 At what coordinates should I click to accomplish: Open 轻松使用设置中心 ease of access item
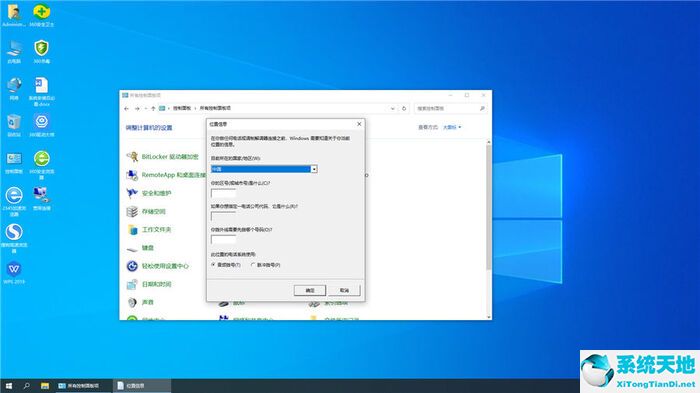pyautogui.click(x=158, y=266)
